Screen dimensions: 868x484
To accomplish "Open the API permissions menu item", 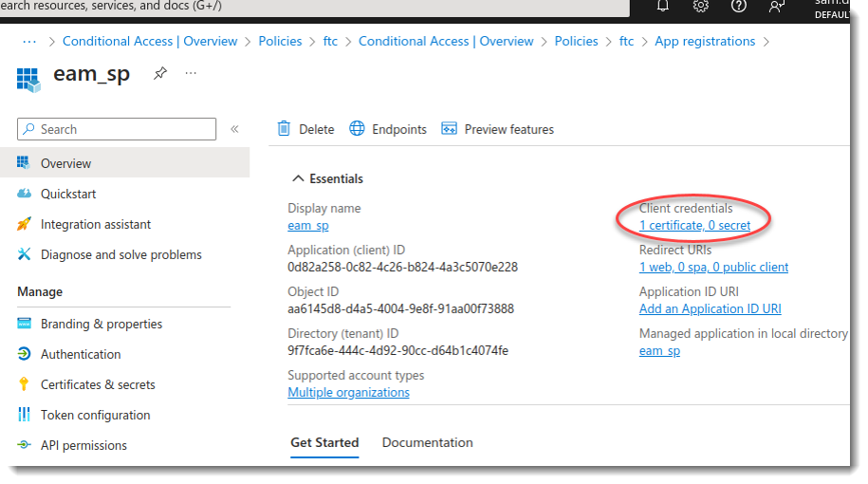I will click(x=83, y=445).
